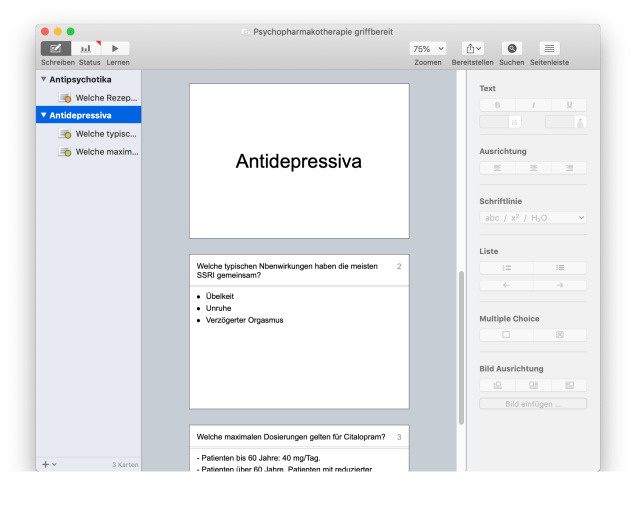Image resolution: width=636 pixels, height=519 pixels.
Task: Collapse the Antipsychotika deck group
Action: tap(43, 79)
